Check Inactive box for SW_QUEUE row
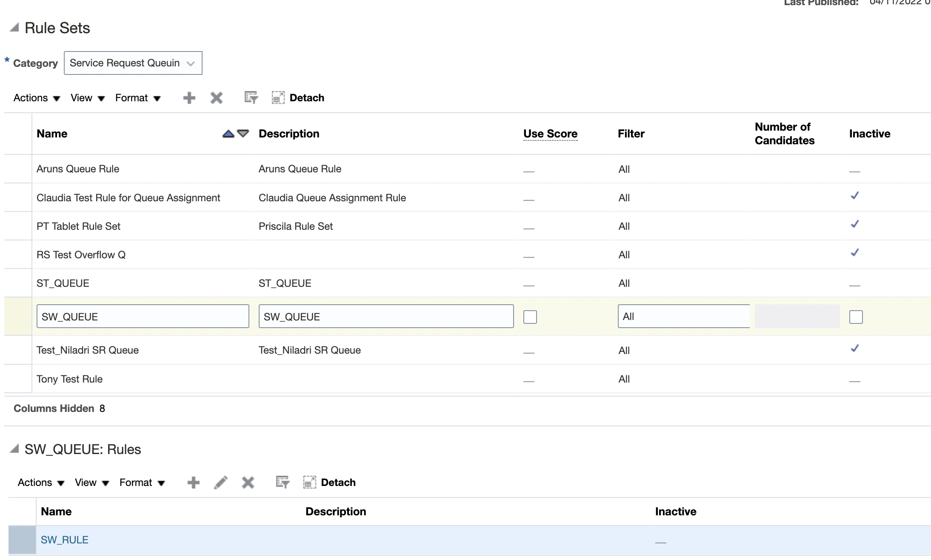Viewport: 931px width, 560px height. click(x=856, y=317)
